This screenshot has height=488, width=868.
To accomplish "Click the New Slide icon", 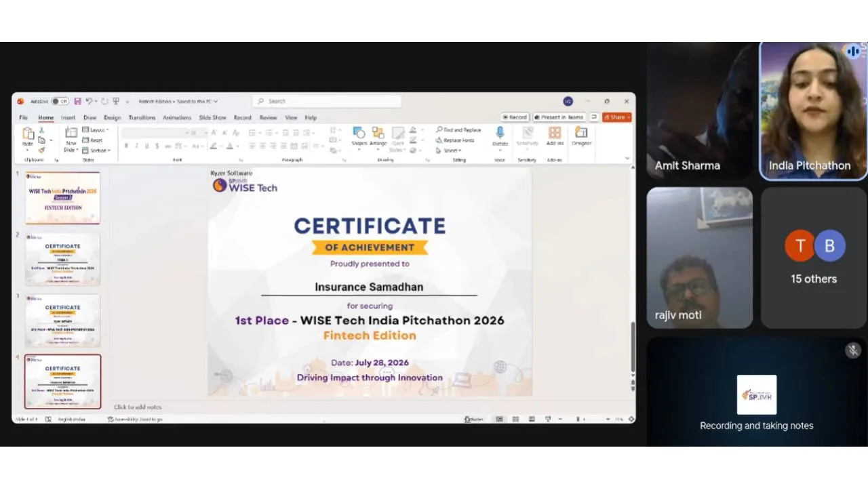I will (71, 133).
